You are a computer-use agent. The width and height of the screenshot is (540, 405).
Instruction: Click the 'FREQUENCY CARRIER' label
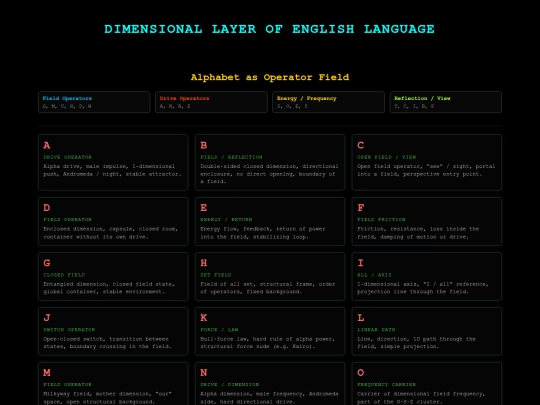[386, 384]
